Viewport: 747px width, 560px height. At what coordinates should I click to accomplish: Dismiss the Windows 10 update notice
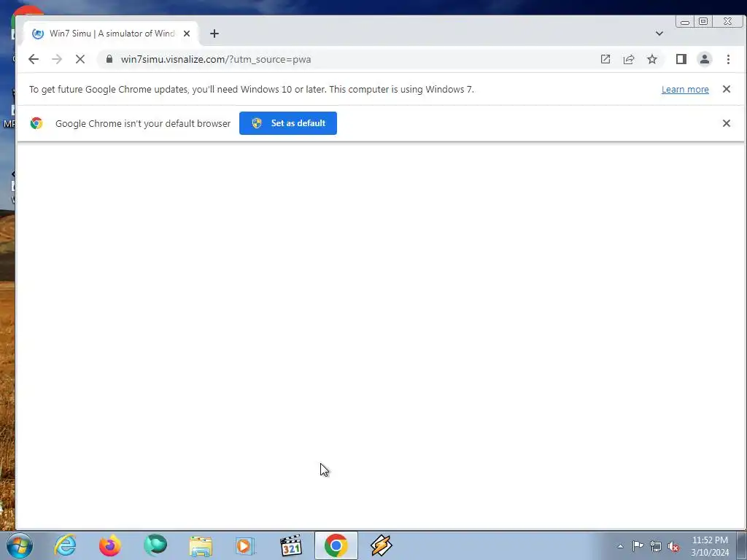tap(726, 89)
